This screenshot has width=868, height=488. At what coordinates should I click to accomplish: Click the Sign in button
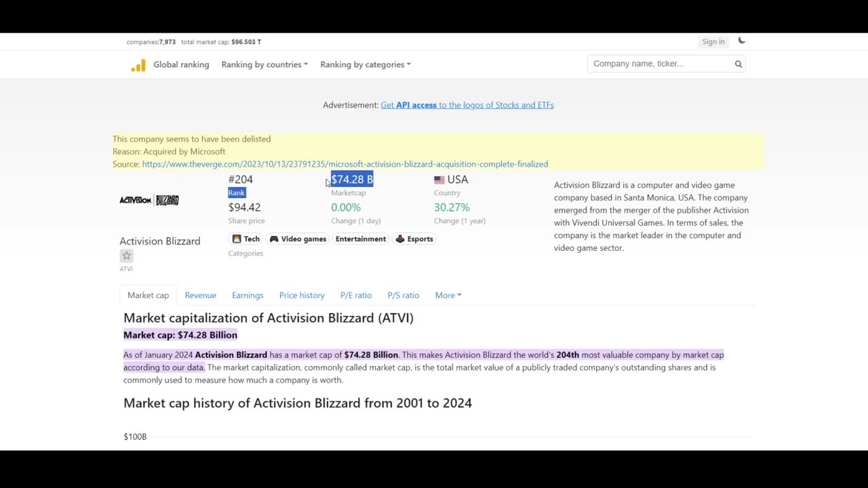click(x=713, y=41)
